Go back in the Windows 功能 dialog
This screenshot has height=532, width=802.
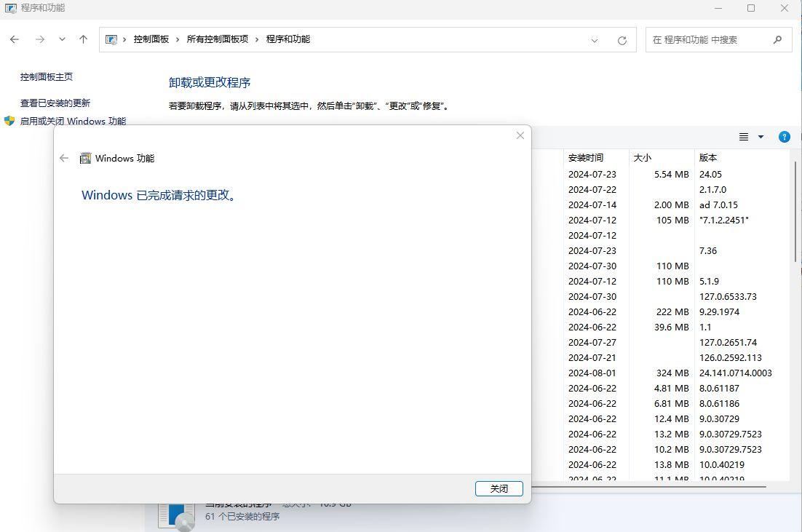coord(64,158)
